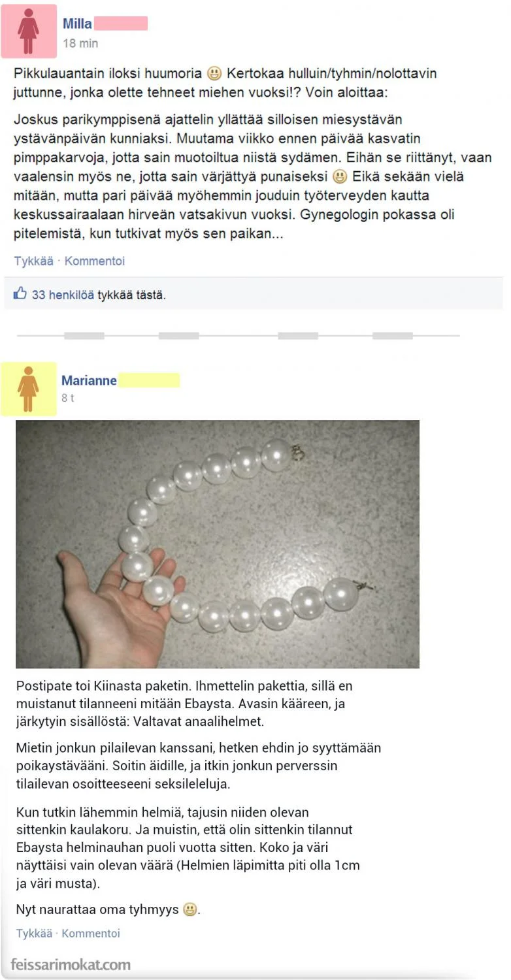Open Marianne's profile name link
Screen dimensions: 511x980
[x=89, y=380]
